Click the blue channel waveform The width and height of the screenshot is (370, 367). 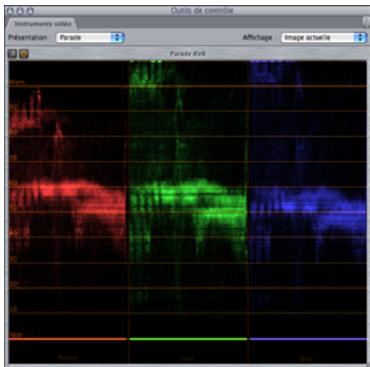pos(308,200)
